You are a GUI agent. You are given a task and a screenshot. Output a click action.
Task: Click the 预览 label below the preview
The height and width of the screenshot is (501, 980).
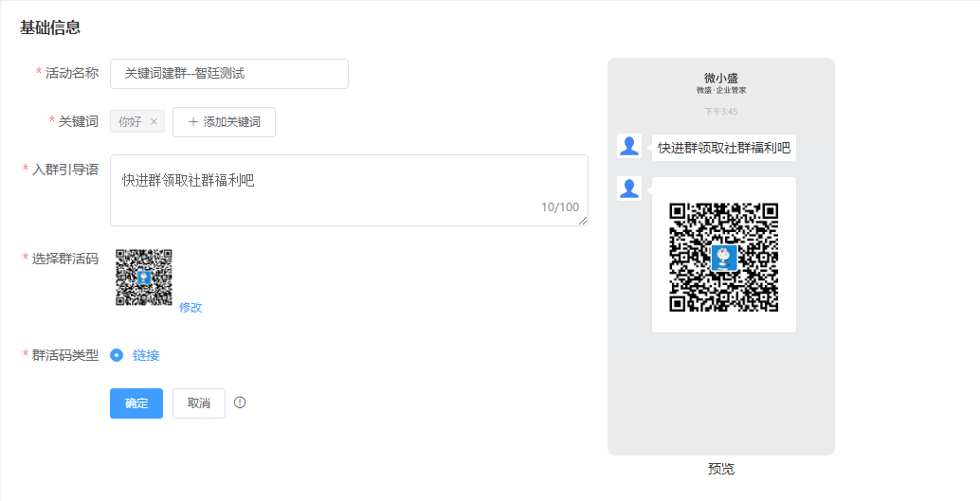click(x=721, y=469)
